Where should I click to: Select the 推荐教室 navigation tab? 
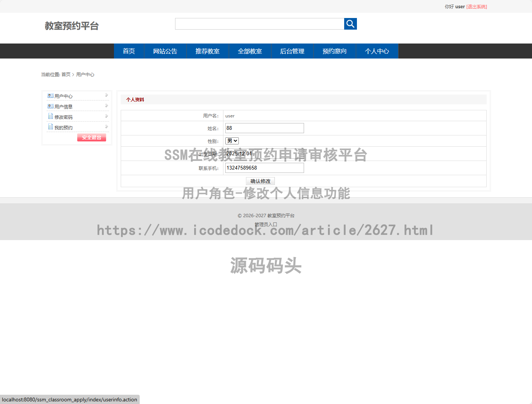tap(207, 51)
